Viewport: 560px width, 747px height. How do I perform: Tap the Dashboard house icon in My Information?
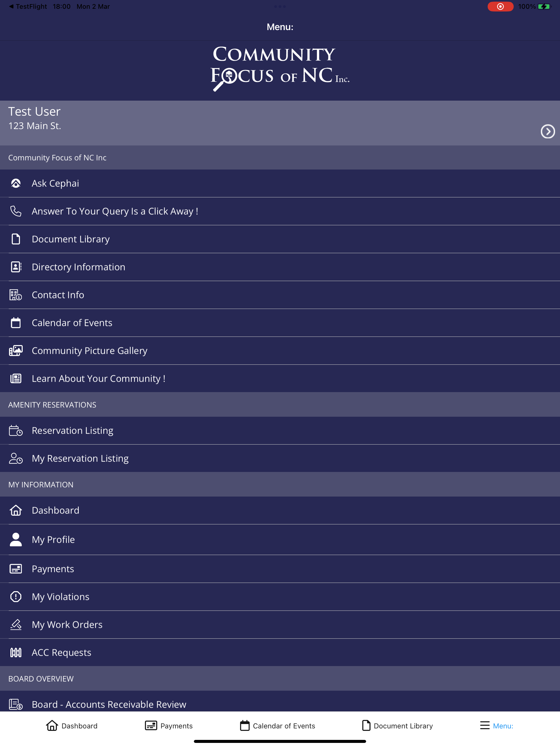16,510
